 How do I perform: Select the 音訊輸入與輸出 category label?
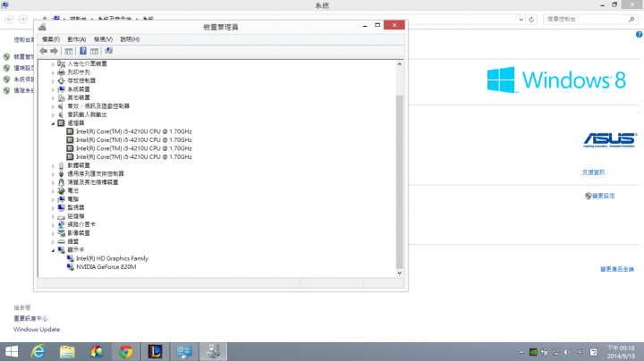87,114
